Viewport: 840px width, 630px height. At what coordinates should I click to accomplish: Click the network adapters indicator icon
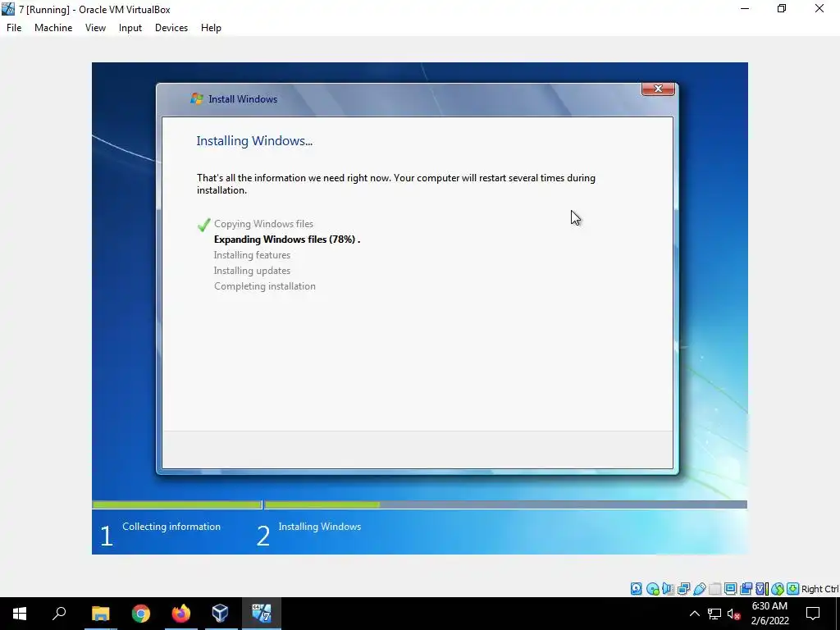click(x=683, y=589)
